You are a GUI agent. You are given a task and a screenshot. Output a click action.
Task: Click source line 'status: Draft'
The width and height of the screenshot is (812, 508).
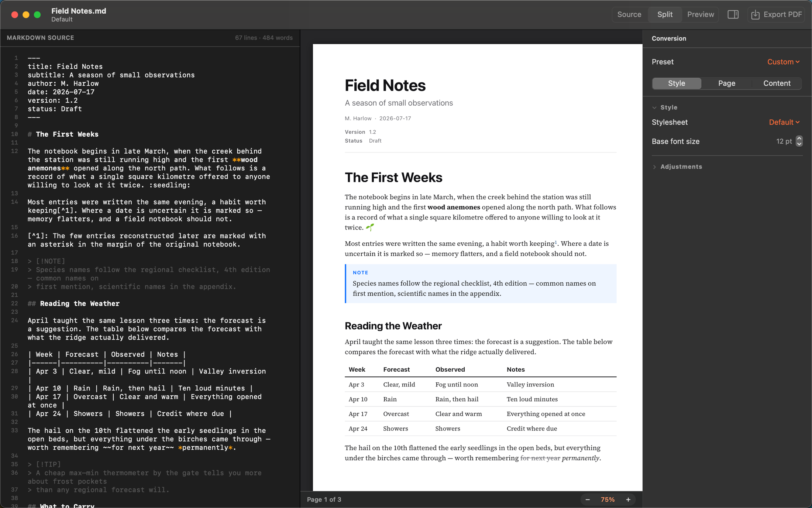[55, 109]
